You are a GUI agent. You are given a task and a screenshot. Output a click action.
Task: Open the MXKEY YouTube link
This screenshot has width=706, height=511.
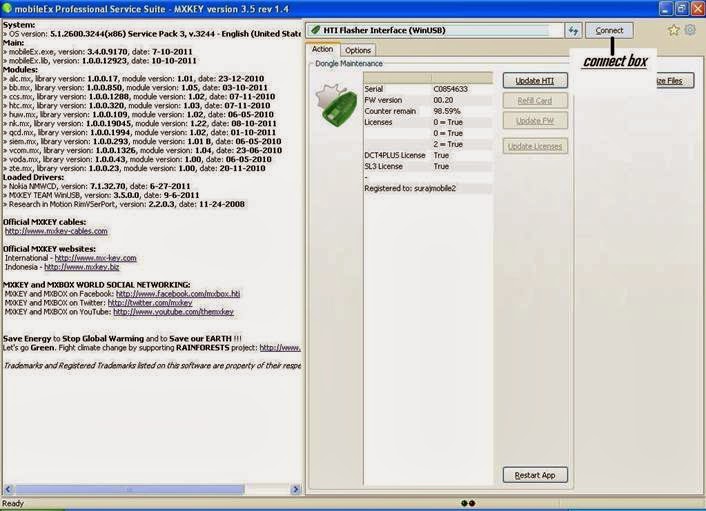[173, 312]
